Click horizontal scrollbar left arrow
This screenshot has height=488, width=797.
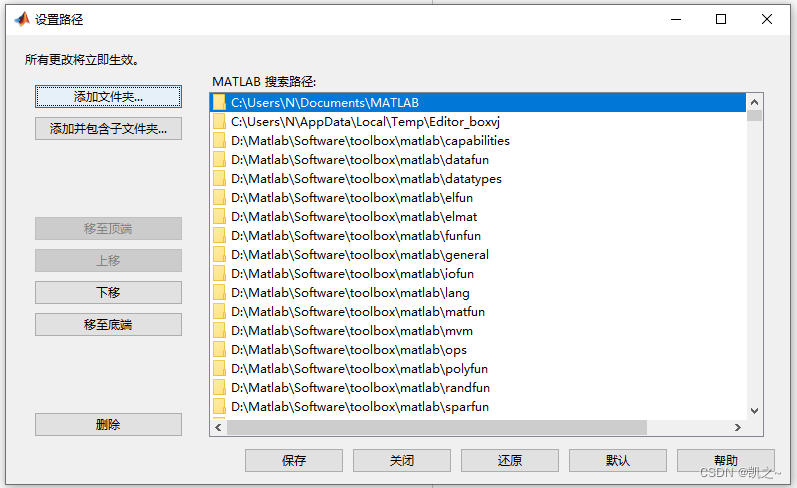click(x=219, y=428)
